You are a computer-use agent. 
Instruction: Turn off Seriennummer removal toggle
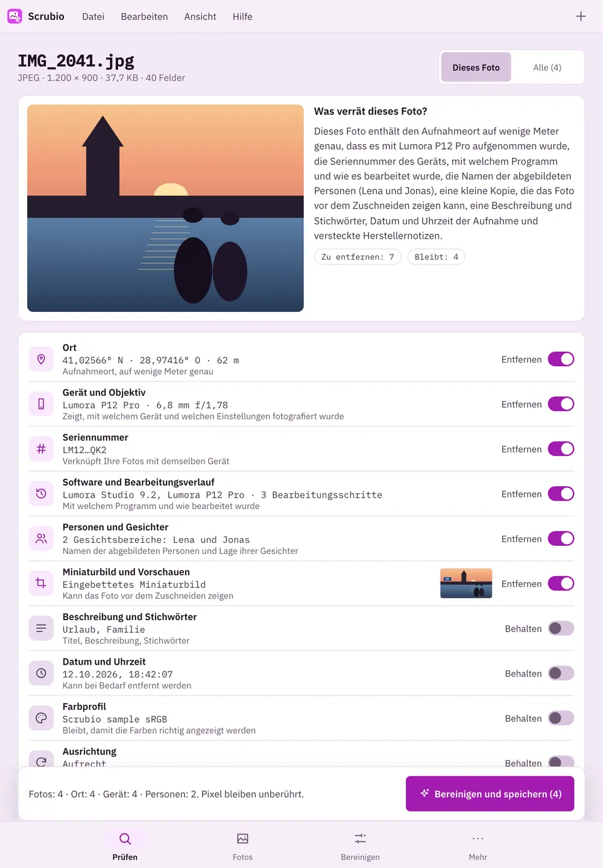point(561,449)
